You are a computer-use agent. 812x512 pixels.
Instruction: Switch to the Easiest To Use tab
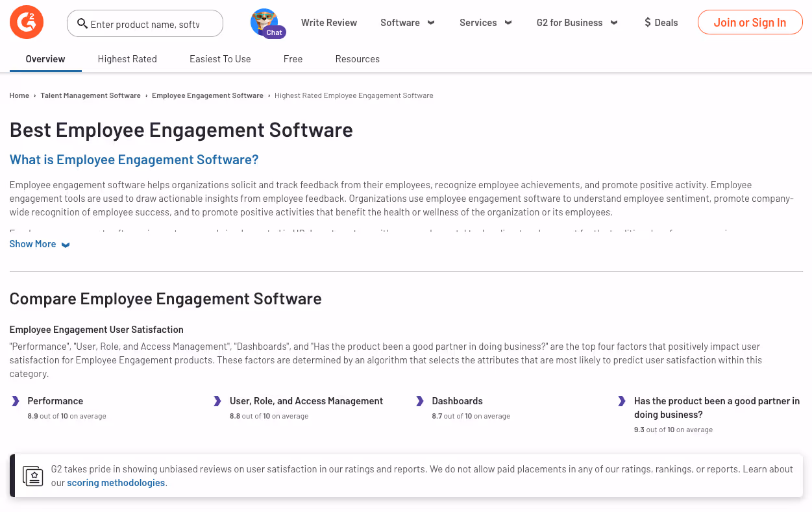click(x=220, y=59)
